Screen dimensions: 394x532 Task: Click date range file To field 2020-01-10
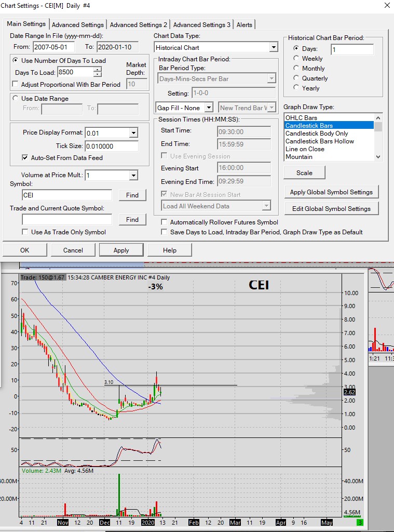117,47
